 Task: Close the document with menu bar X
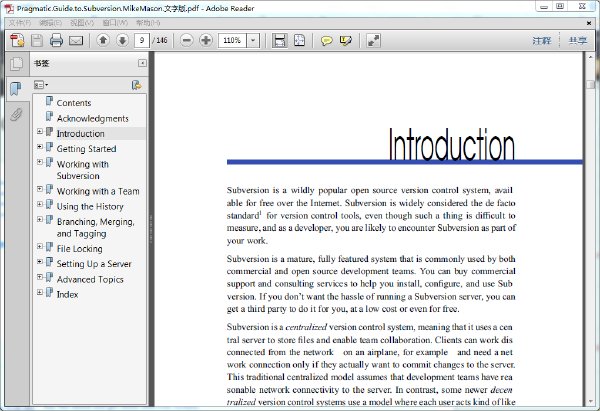589,23
